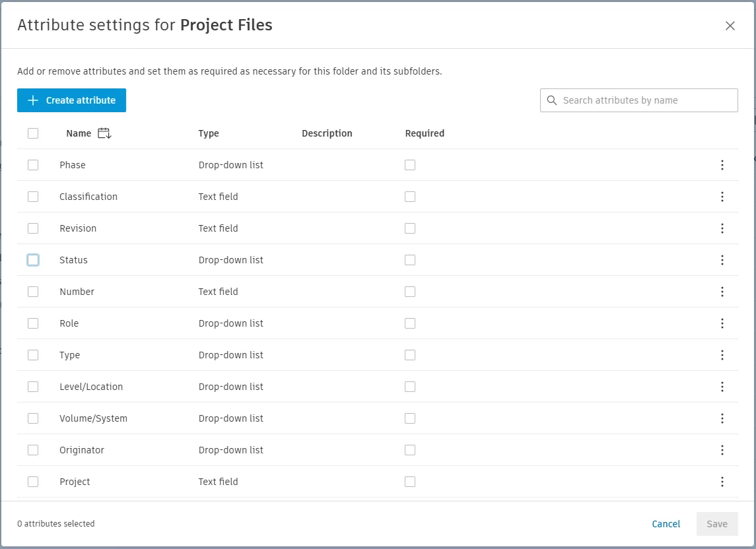Select the Phase attribute checkbox

pos(33,165)
